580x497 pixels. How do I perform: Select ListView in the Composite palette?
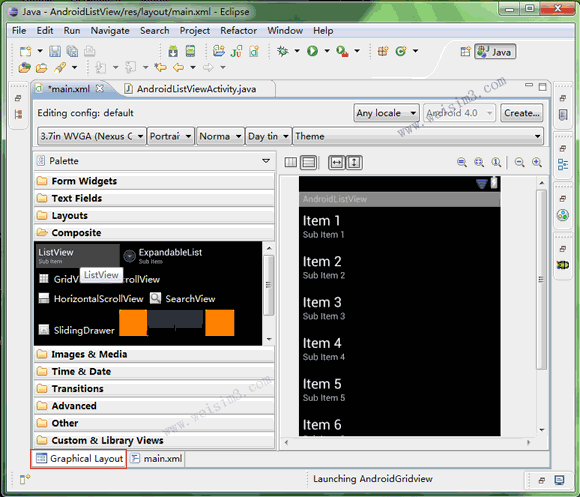point(77,255)
